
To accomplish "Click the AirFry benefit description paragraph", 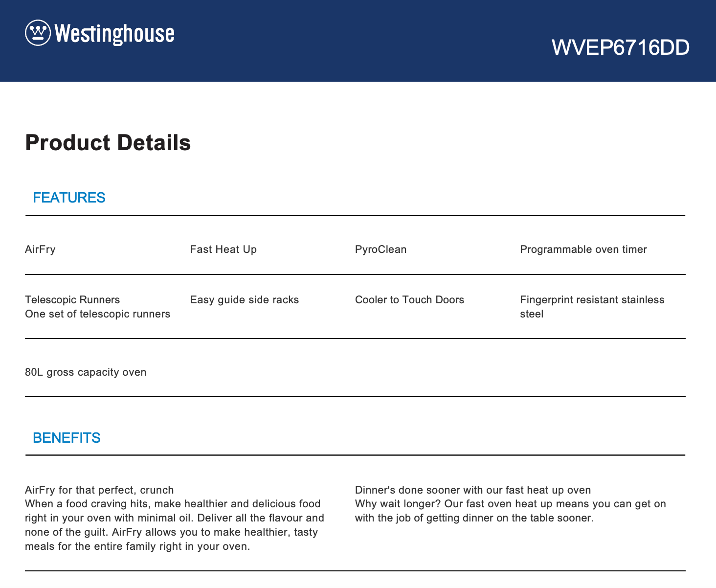I will [x=174, y=525].
